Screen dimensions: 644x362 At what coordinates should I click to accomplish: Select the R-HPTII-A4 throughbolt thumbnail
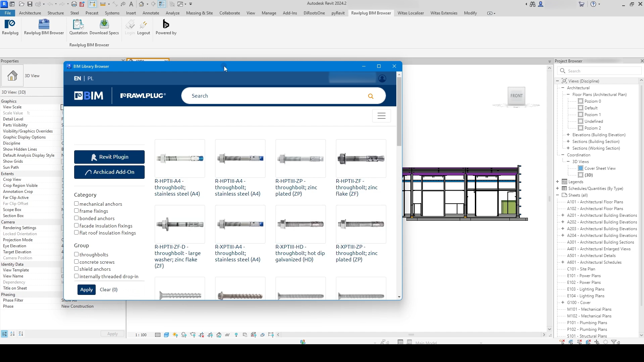click(x=180, y=158)
